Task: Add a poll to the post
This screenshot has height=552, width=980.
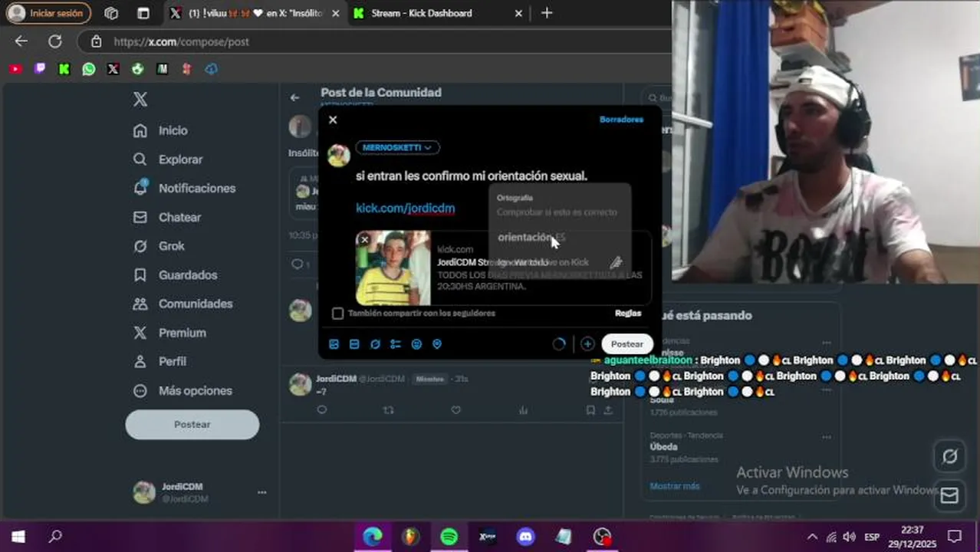Action: (x=396, y=344)
